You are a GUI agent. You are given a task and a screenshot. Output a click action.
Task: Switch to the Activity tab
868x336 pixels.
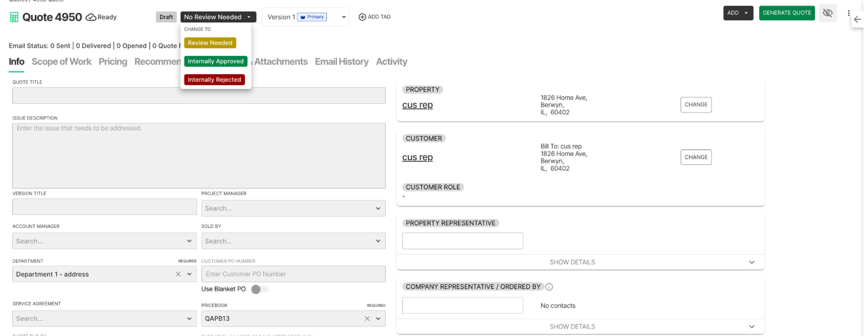click(x=392, y=62)
